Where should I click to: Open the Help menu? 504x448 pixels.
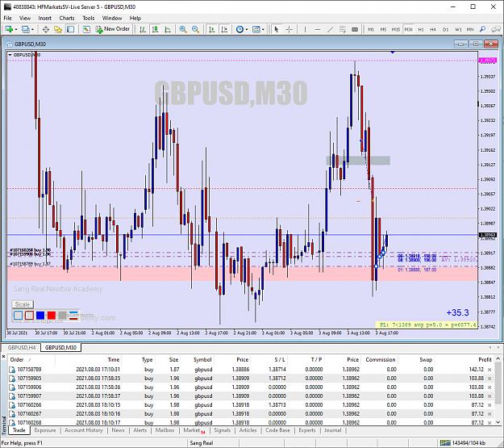point(135,18)
